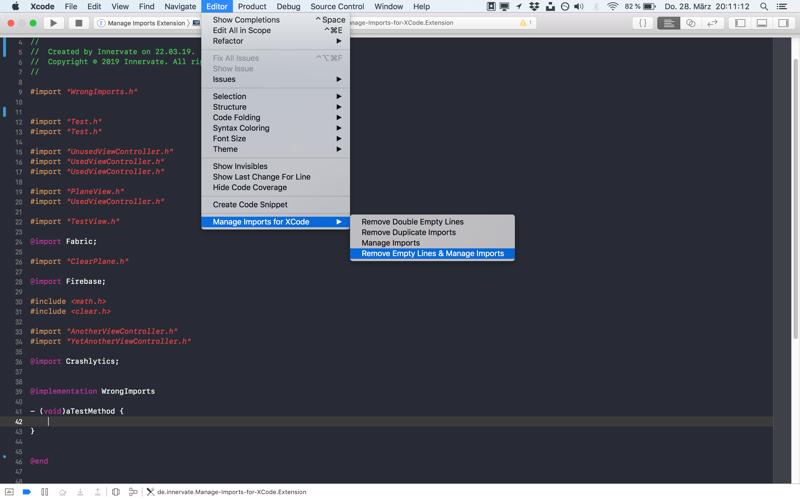Click the Stop button in toolbar
800x500 pixels.
[79, 23]
